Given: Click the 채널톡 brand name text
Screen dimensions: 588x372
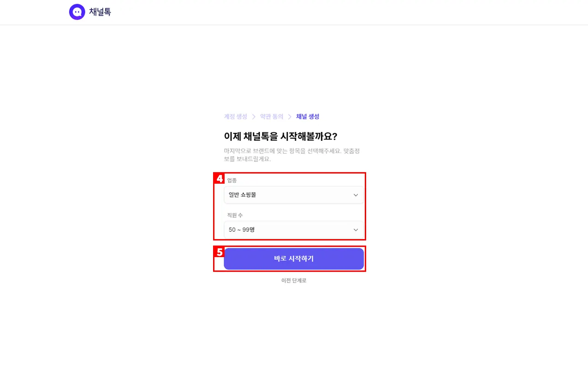Looking at the screenshot, I should coord(100,12).
